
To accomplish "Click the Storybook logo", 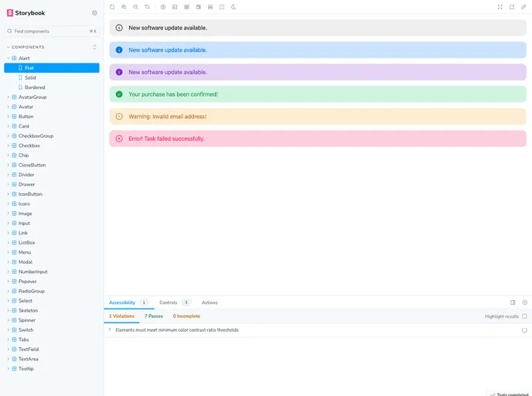I will click(26, 13).
